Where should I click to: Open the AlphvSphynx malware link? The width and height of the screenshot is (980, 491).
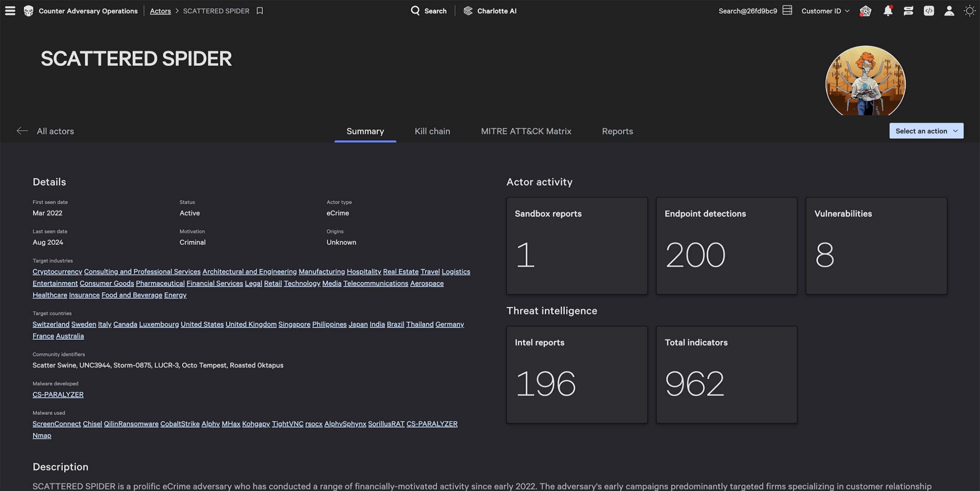345,424
